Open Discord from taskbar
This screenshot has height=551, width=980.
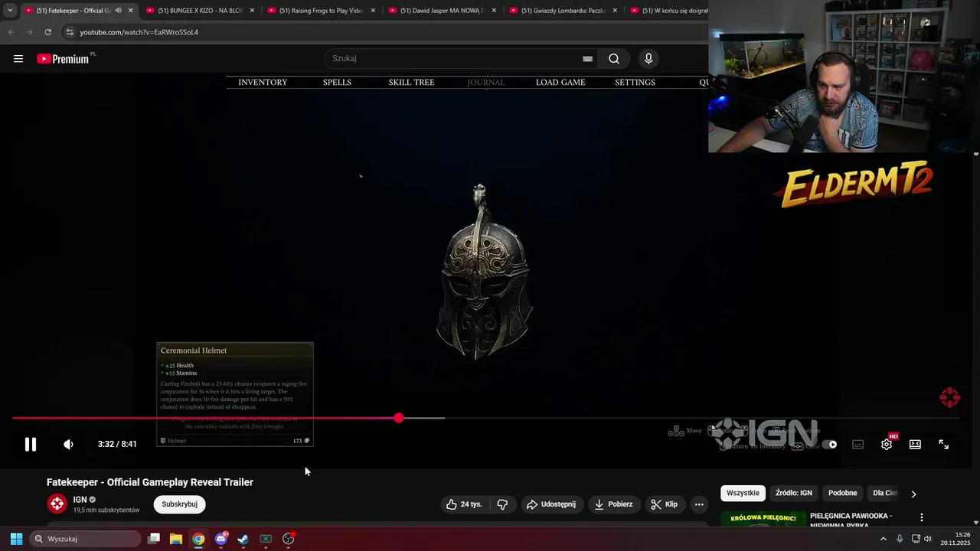pos(221,539)
